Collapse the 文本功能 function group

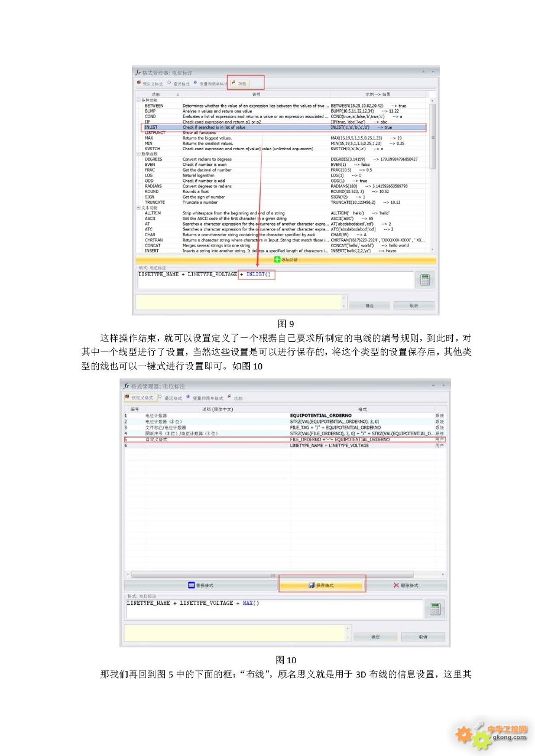point(139,208)
